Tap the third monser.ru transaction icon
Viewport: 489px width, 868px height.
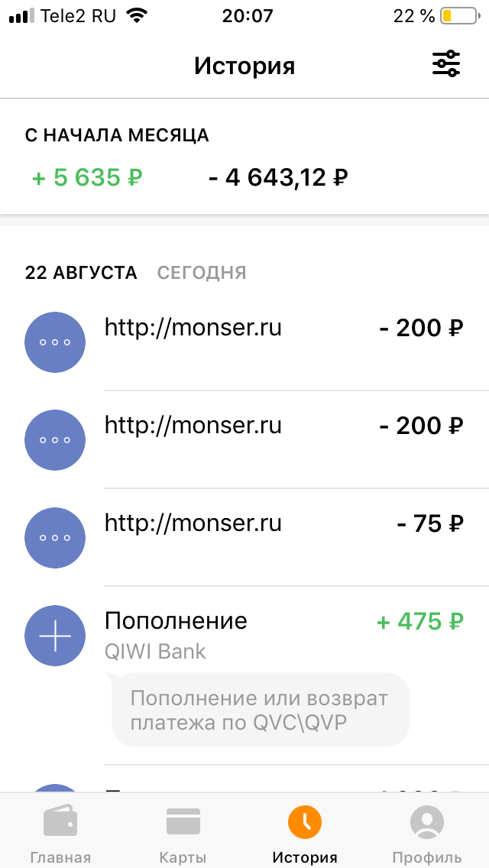[55, 537]
